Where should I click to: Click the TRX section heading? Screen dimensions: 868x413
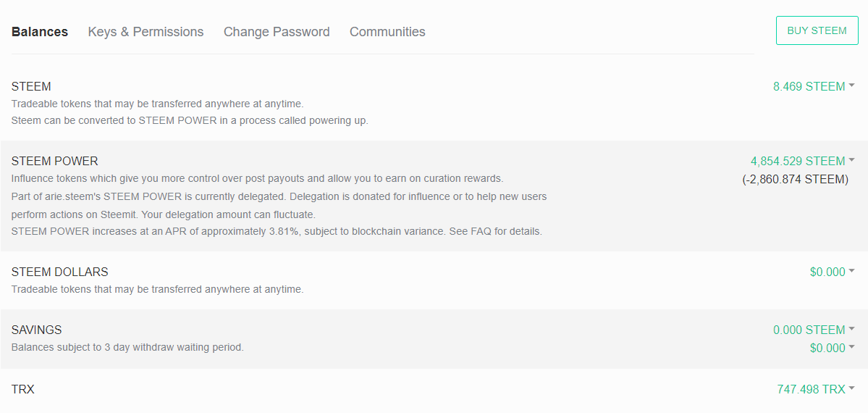tap(22, 389)
